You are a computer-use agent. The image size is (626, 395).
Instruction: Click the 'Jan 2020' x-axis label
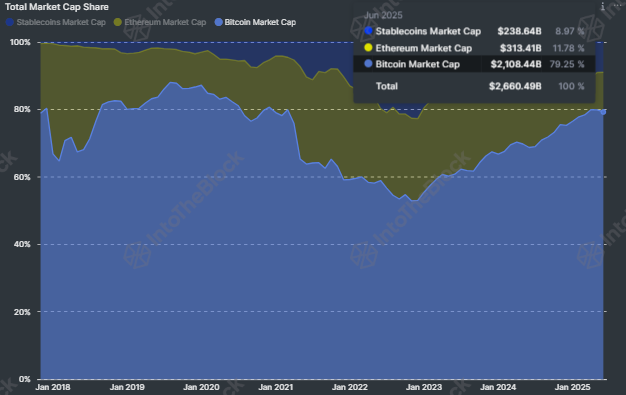(x=201, y=387)
